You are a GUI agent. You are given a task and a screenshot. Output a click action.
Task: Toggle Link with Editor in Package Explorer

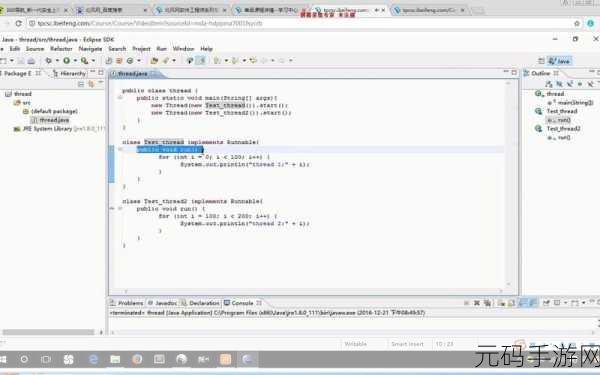pyautogui.click(x=91, y=84)
